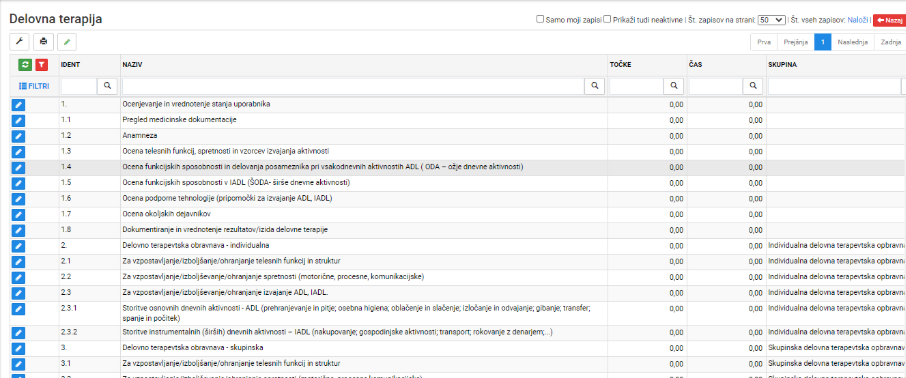
Task: Edit row 2.1 with pencil icon
Action: (x=18, y=261)
